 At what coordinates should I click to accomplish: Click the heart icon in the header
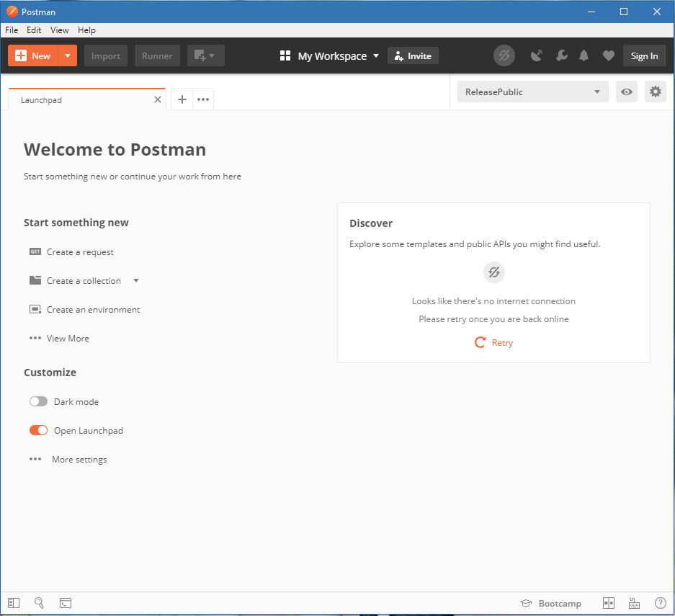tap(609, 55)
